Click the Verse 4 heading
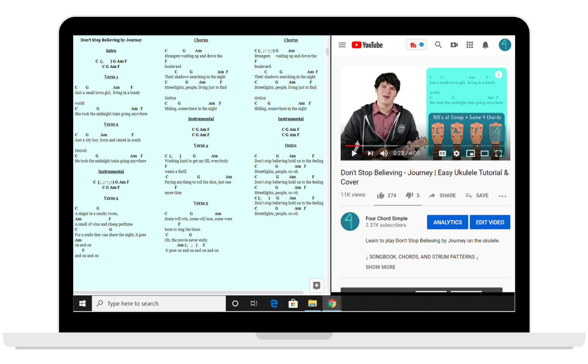The height and width of the screenshot is (364, 588). pos(201,145)
